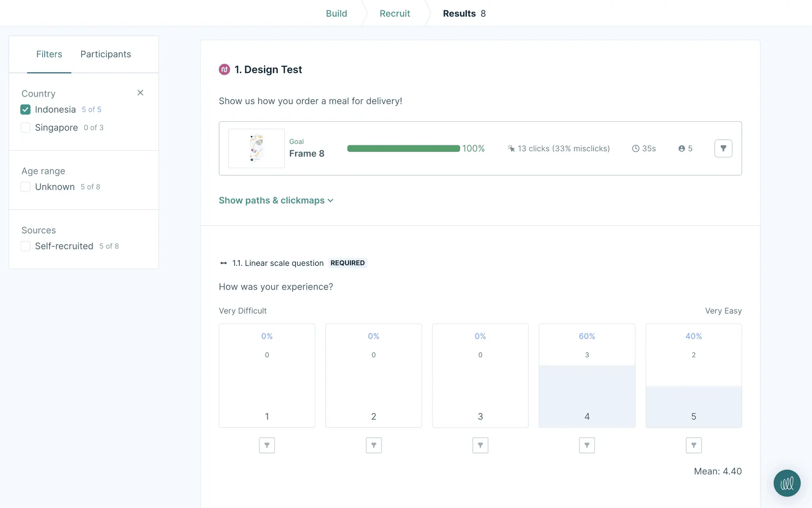Open the Frame 8 goal thumbnail
The width and height of the screenshot is (812, 508).
pyautogui.click(x=256, y=149)
